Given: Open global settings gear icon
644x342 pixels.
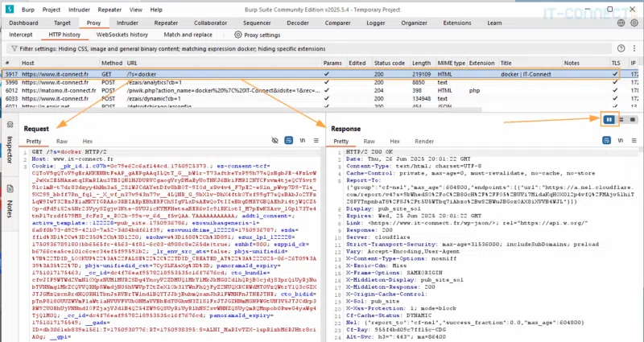Looking at the screenshot, I should pos(634,23).
